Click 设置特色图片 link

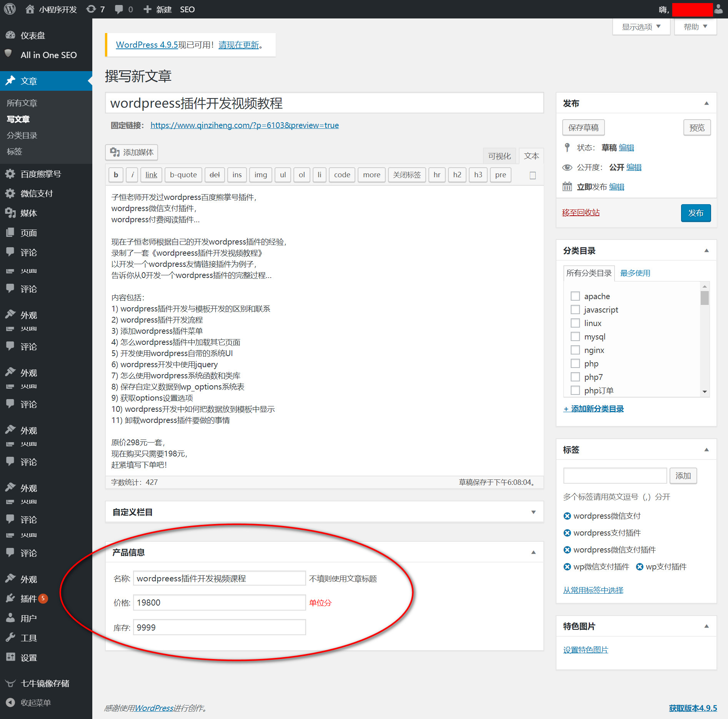pyautogui.click(x=585, y=650)
